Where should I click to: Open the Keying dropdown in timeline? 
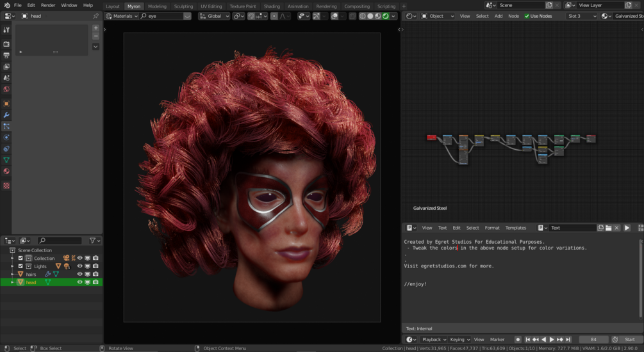pos(459,339)
